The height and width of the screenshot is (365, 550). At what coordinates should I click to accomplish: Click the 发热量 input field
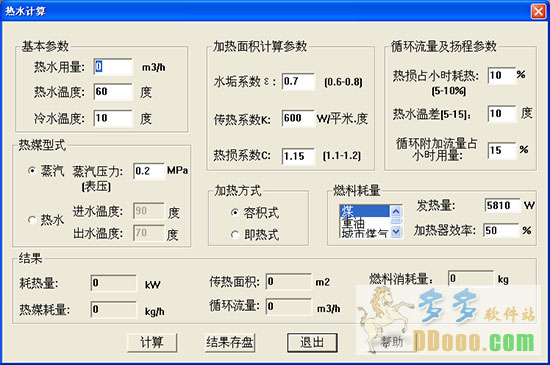point(503,205)
